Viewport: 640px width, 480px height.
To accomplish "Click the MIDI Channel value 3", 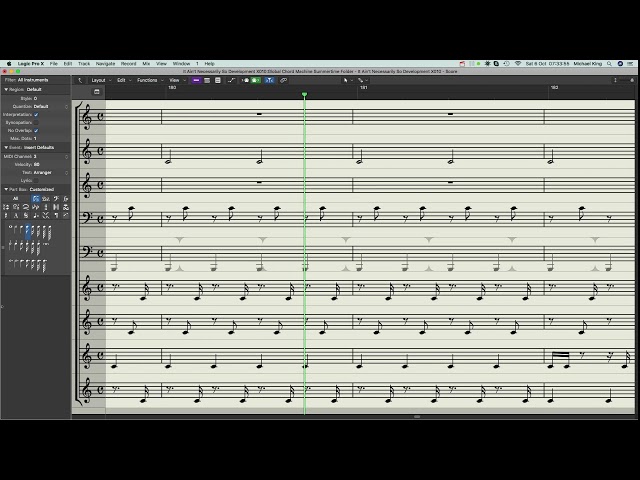I will tap(35, 157).
